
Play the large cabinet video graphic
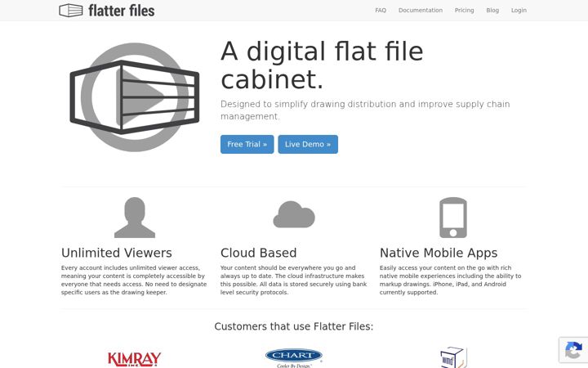click(134, 97)
